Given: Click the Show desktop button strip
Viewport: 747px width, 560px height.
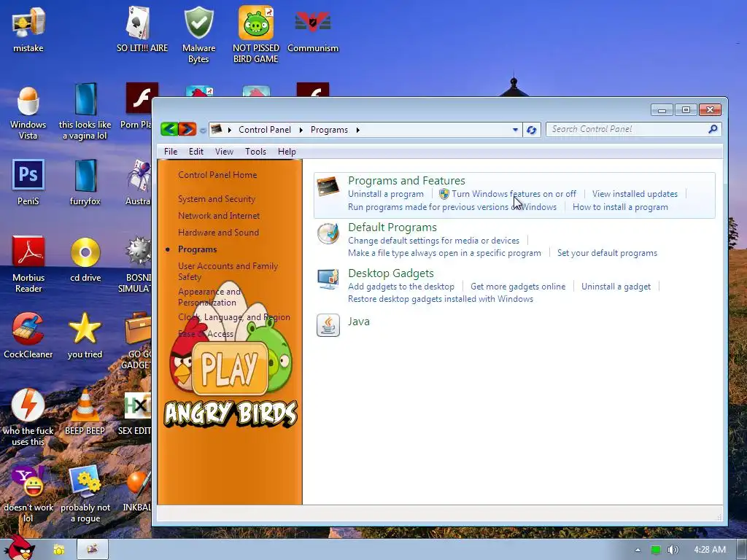Looking at the screenshot, I should click(742, 550).
